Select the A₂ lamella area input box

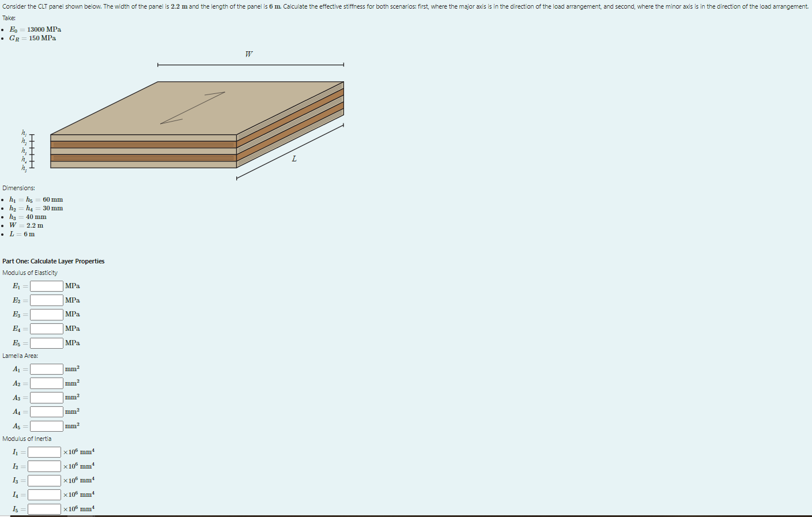pyautogui.click(x=47, y=383)
